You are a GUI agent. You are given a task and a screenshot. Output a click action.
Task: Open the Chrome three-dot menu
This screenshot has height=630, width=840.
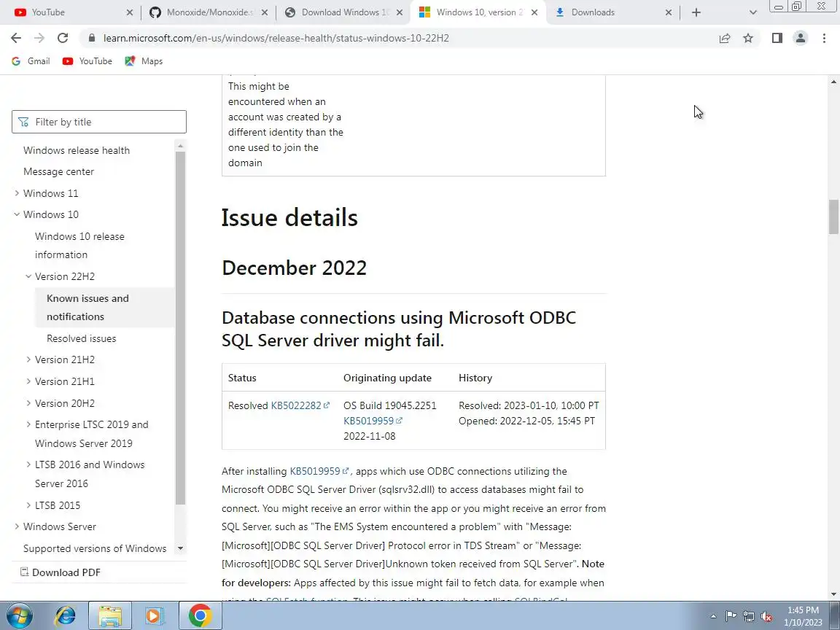pyautogui.click(x=824, y=38)
